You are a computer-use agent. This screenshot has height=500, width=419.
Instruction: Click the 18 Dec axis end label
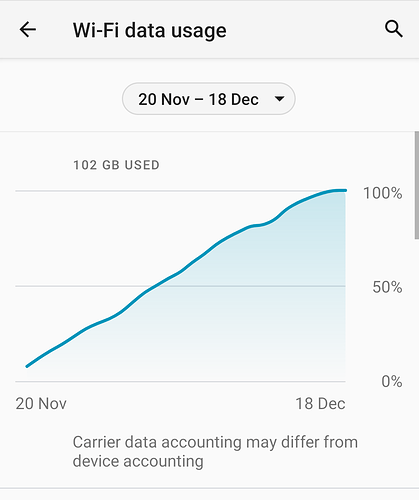pos(320,403)
